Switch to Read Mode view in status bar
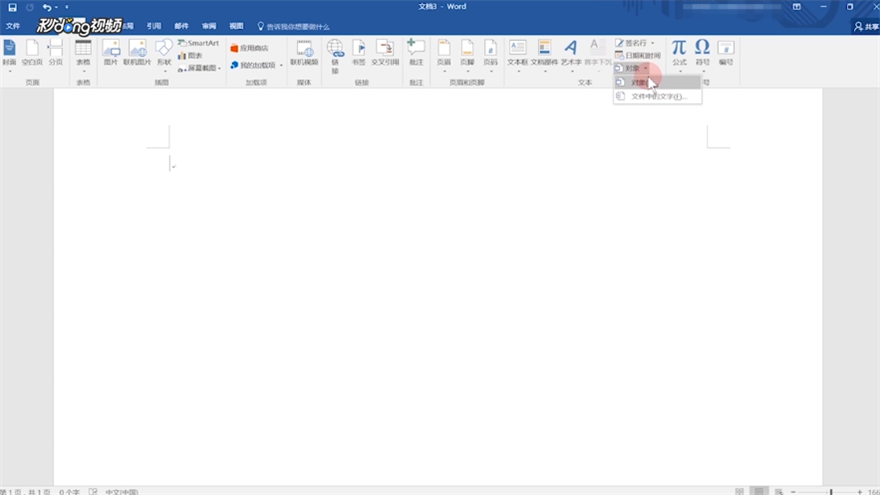The width and height of the screenshot is (880, 495). [x=739, y=492]
